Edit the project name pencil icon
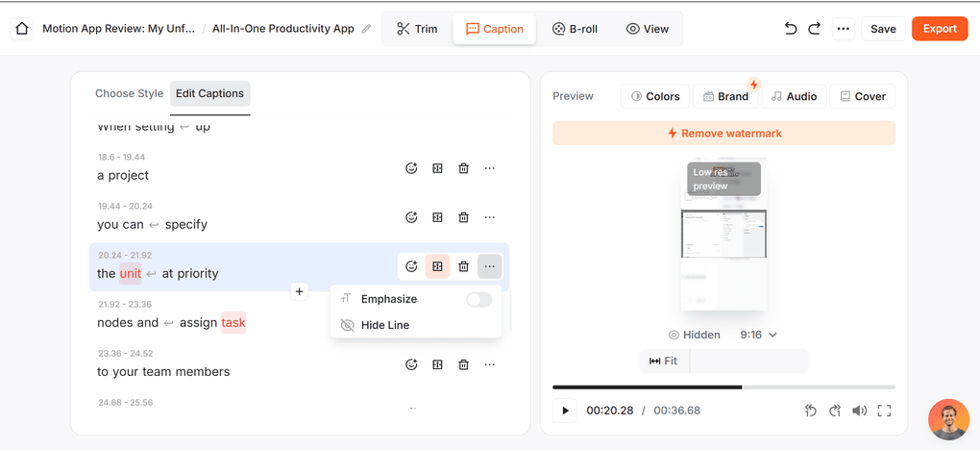 (366, 29)
